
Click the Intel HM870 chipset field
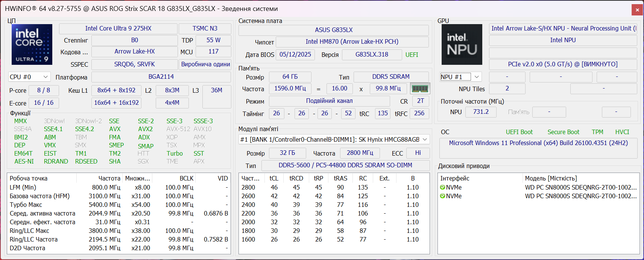352,42
